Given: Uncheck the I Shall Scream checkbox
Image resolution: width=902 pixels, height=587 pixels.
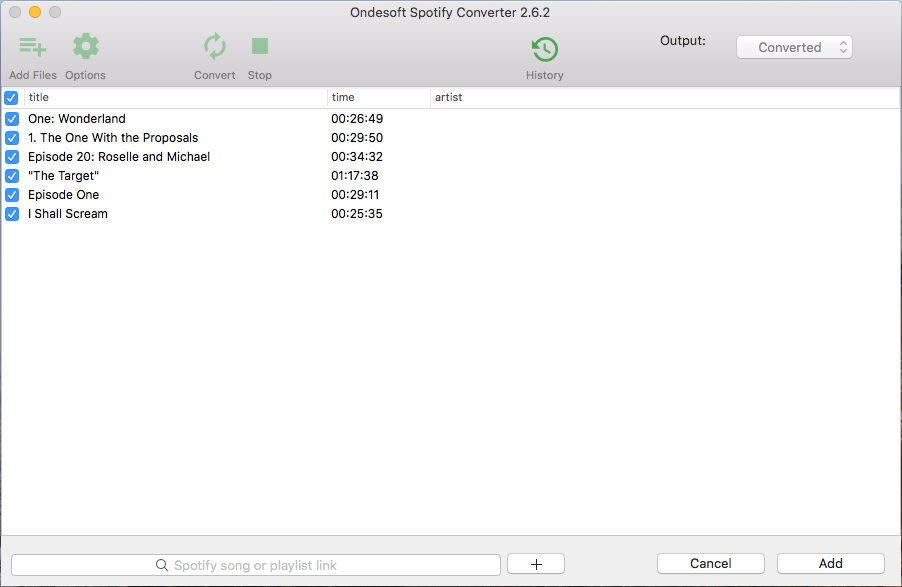Looking at the screenshot, I should point(12,214).
